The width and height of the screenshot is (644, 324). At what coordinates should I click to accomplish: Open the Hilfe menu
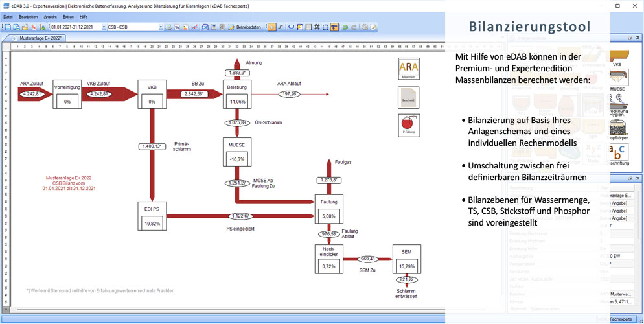pos(84,17)
